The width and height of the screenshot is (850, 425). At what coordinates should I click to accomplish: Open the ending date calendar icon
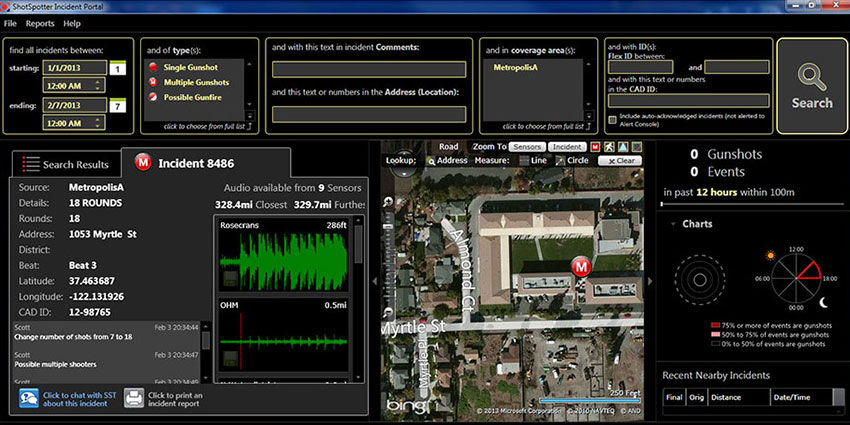[118, 105]
